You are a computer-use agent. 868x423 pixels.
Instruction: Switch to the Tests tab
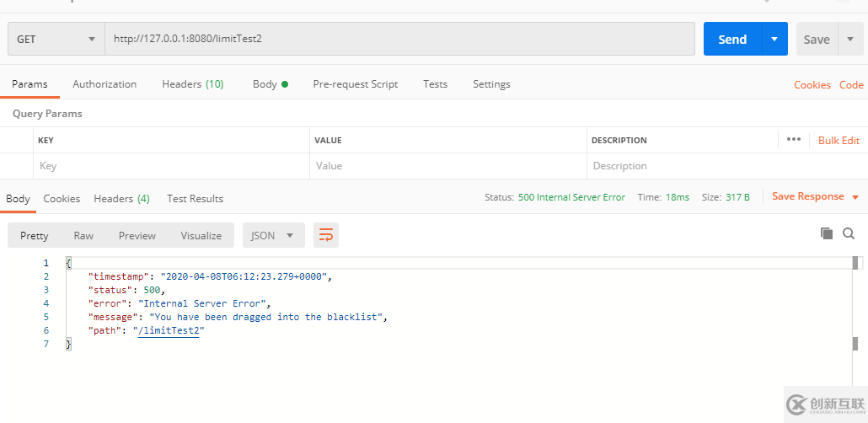coord(435,84)
